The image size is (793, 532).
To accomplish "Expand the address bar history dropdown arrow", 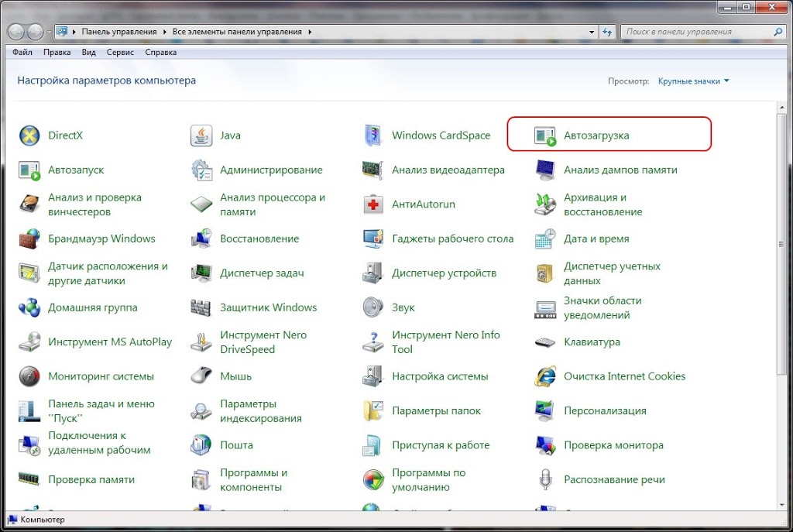I will click(592, 32).
